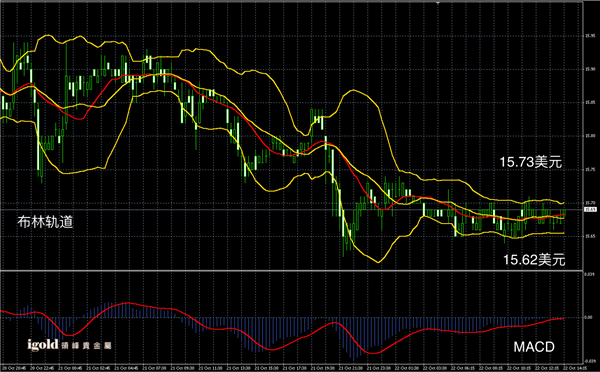Click the 15.90 price axis label
The height and width of the screenshot is (372, 600).
590,69
